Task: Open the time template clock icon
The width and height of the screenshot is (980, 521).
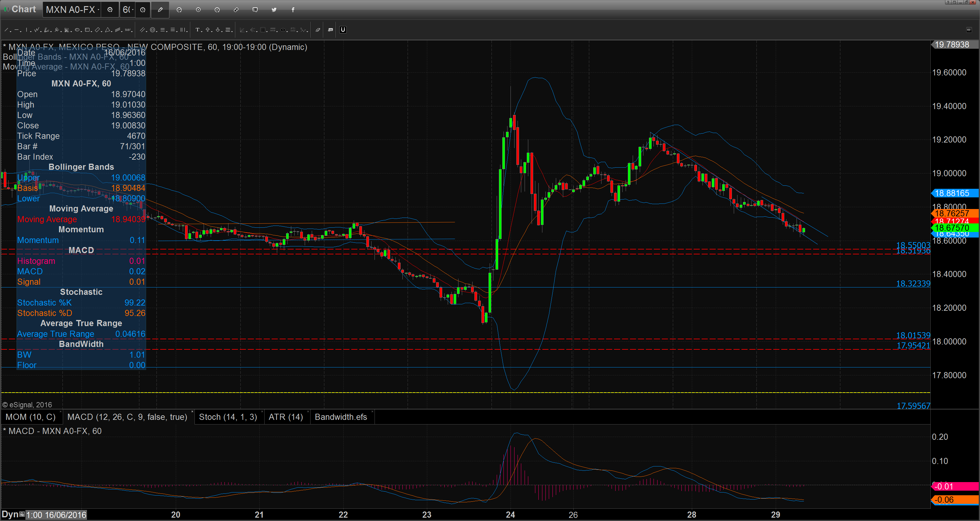Action: click(143, 10)
